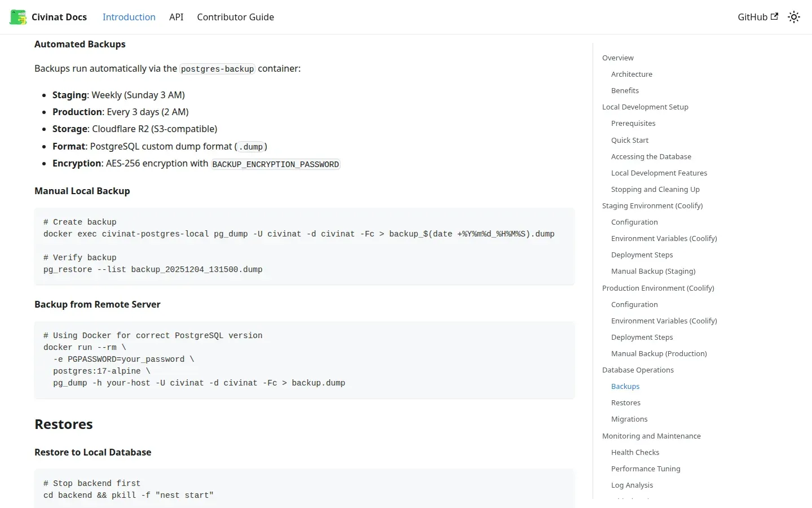Click the Civinat crocodile logo icon
This screenshot has width=812, height=508.
(18, 17)
